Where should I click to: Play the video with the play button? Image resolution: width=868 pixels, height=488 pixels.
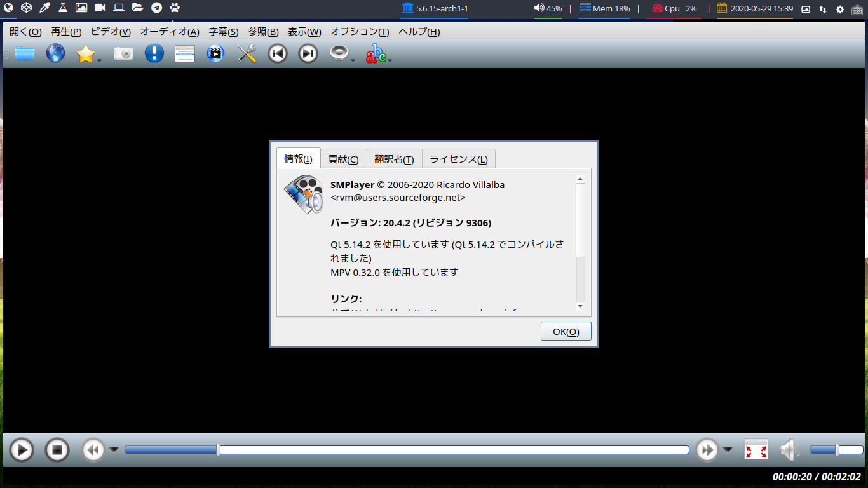point(22,451)
